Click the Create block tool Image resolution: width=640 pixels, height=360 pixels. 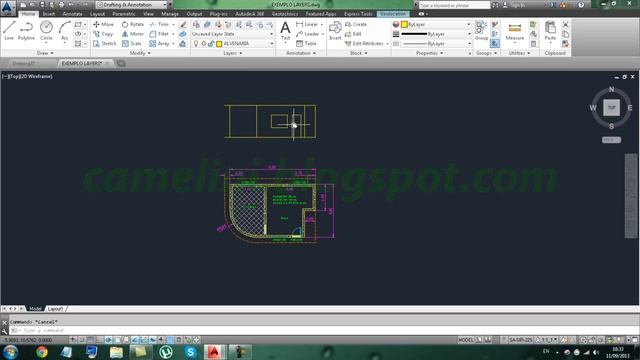356,24
